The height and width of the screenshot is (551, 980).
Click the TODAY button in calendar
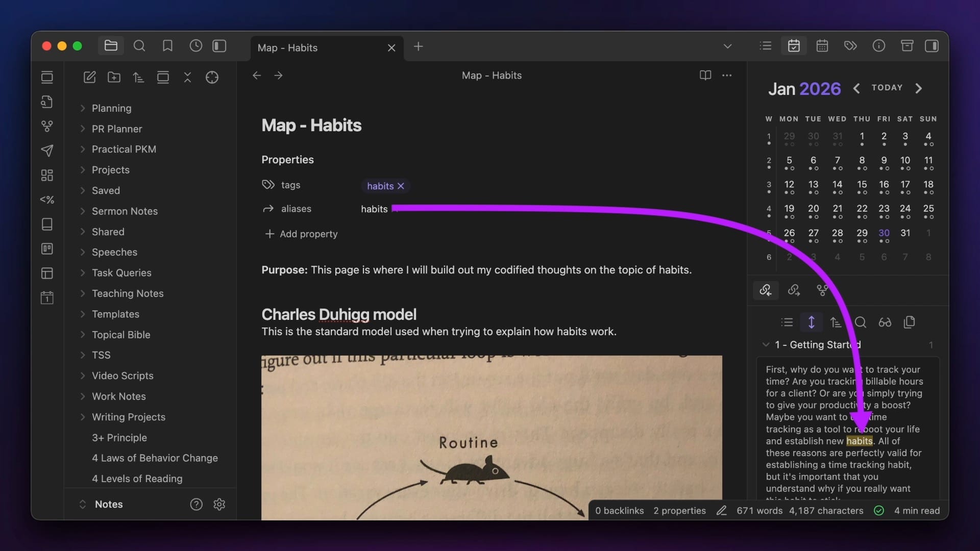[887, 88]
